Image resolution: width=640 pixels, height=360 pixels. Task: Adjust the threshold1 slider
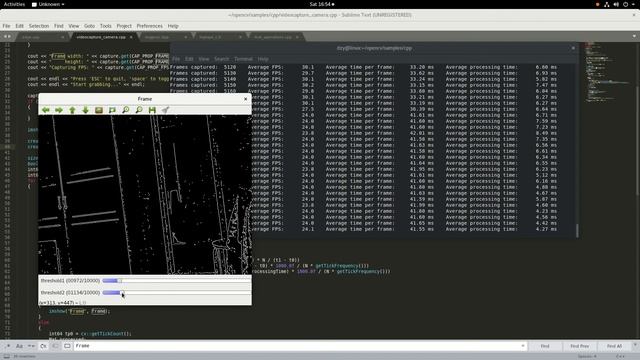pyautogui.click(x=176, y=281)
